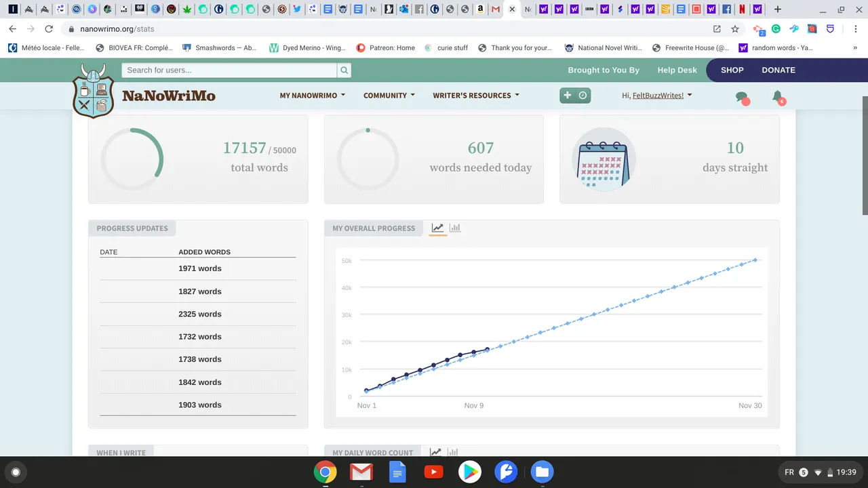Open Freewrite House bookmark
The height and width of the screenshot is (488, 868).
[690, 48]
